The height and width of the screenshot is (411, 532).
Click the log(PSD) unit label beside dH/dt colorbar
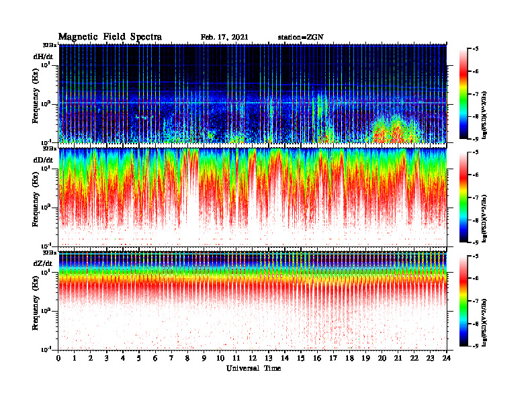tap(485, 115)
